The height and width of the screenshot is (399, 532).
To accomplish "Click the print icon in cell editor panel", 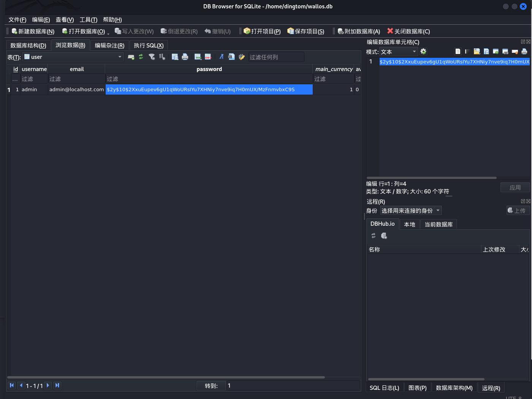I will pos(524,52).
